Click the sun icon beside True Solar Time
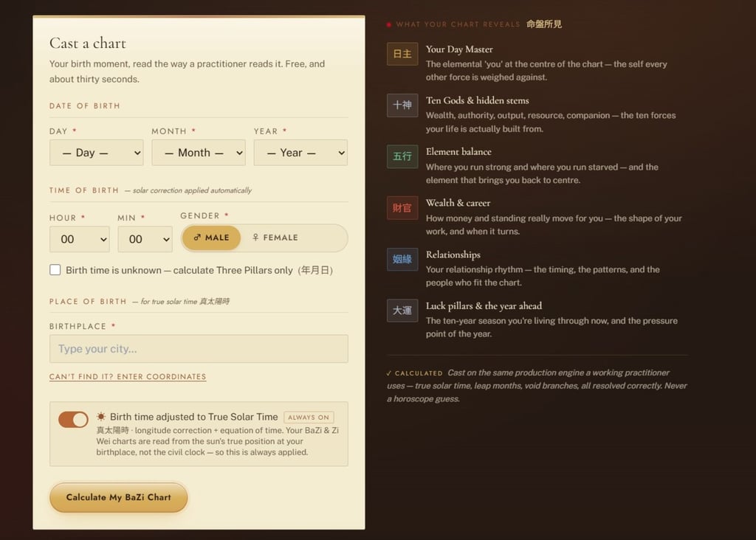Image resolution: width=756 pixels, height=540 pixels. [x=100, y=417]
